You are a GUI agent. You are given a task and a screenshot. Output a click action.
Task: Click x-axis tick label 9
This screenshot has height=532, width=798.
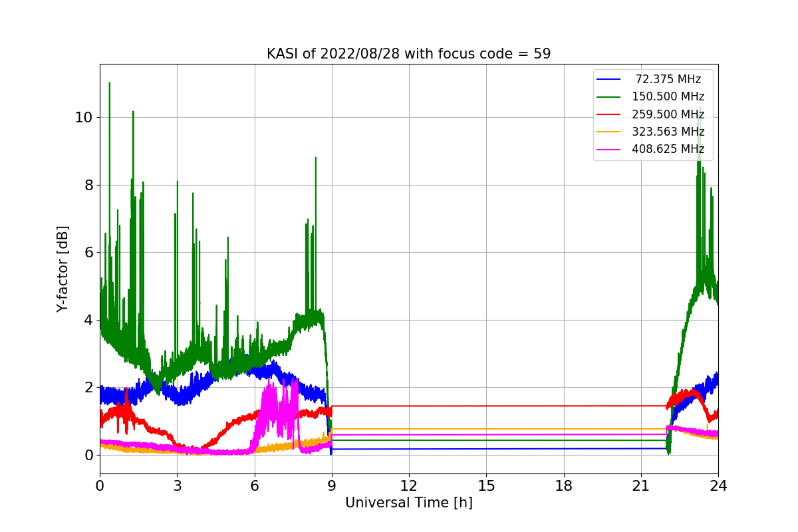(332, 485)
